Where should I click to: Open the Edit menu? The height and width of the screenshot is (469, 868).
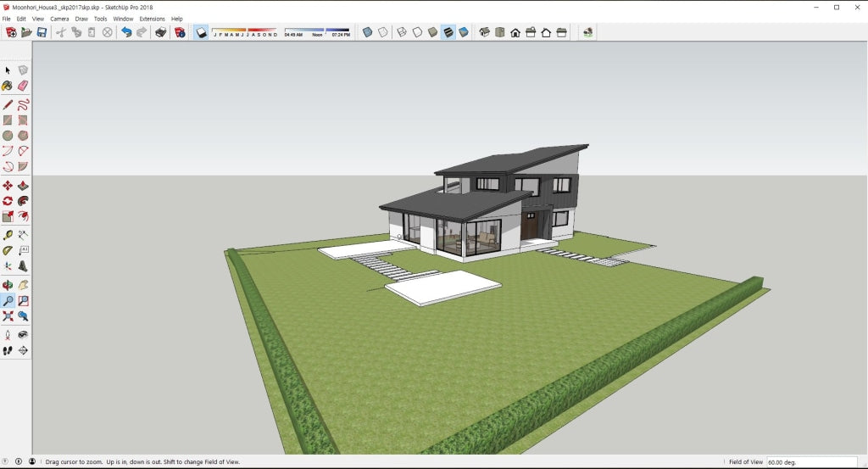[21, 19]
